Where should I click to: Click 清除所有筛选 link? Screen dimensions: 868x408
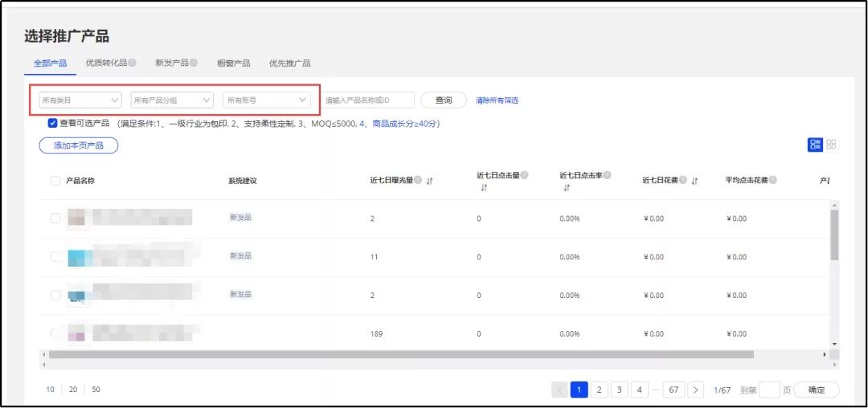[497, 100]
